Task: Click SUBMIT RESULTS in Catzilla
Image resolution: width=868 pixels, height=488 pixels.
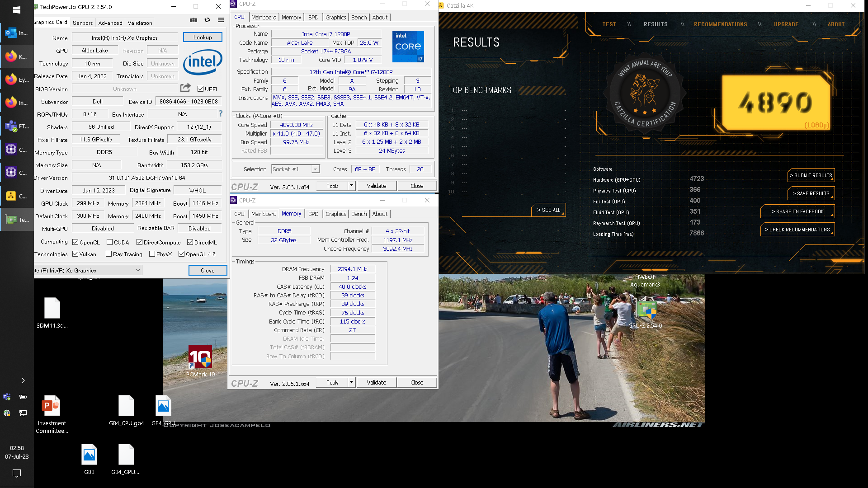Action: point(811,175)
